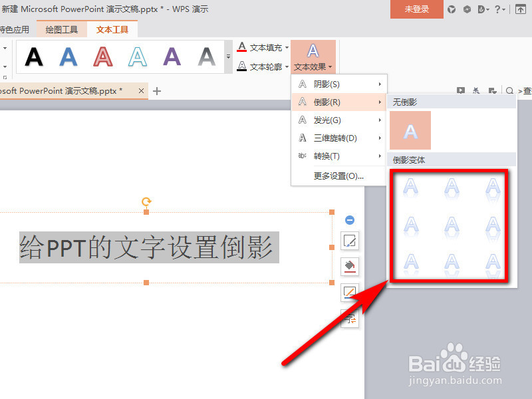Click the slideshow play icon above the slide
Viewport: 532px width, 399px height.
tap(460, 90)
